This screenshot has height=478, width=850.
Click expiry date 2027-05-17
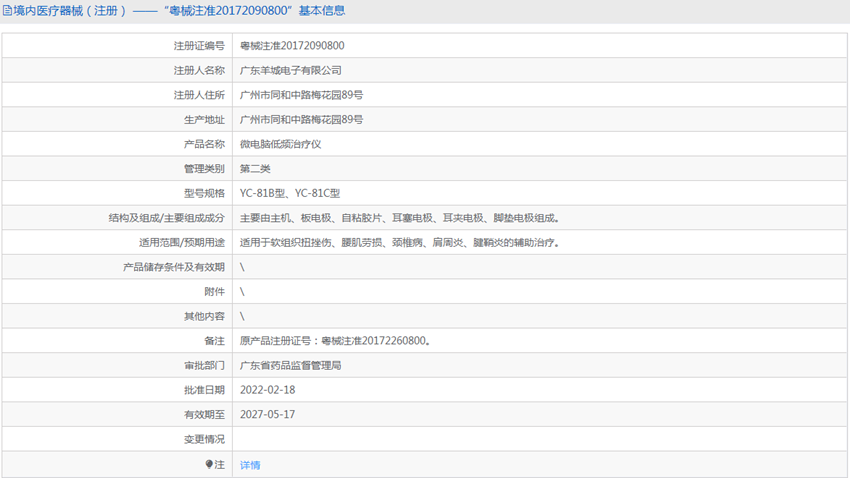click(x=268, y=415)
